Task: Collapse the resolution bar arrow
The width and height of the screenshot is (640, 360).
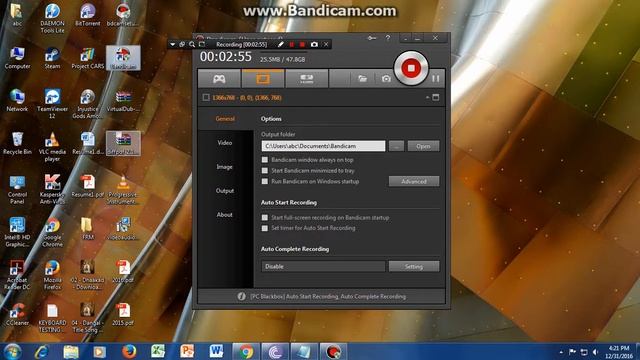Action: tap(427, 98)
